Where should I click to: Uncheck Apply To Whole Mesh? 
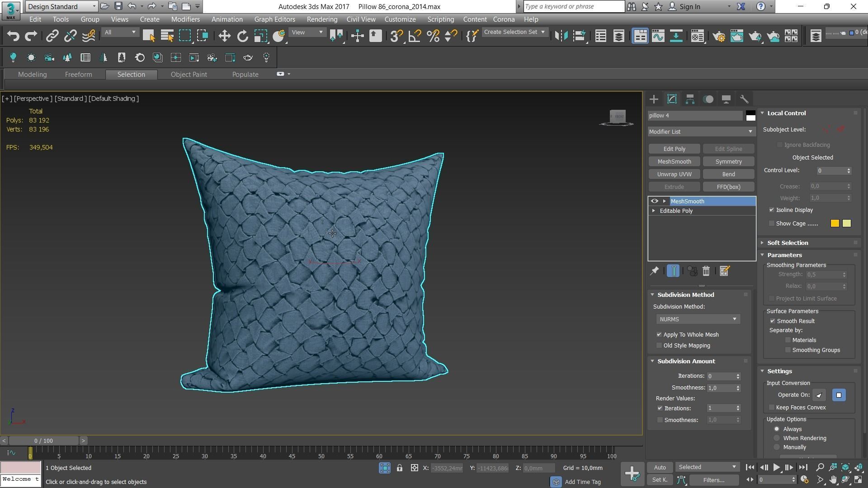[x=659, y=335]
